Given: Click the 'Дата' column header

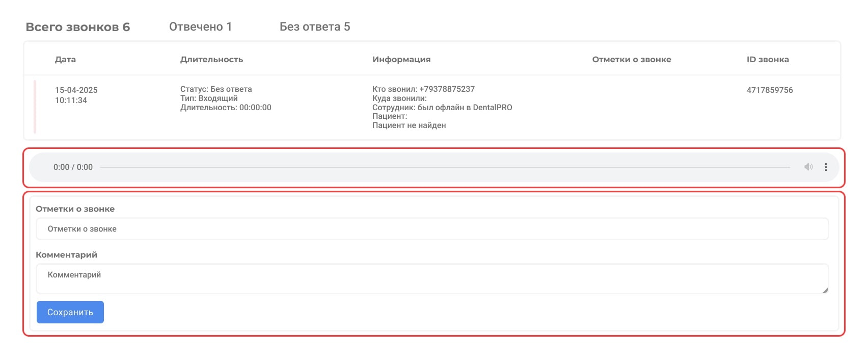Looking at the screenshot, I should (x=65, y=60).
